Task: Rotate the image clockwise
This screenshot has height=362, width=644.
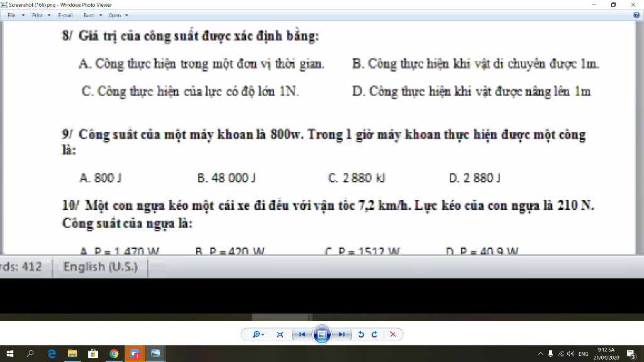Action: point(374,334)
